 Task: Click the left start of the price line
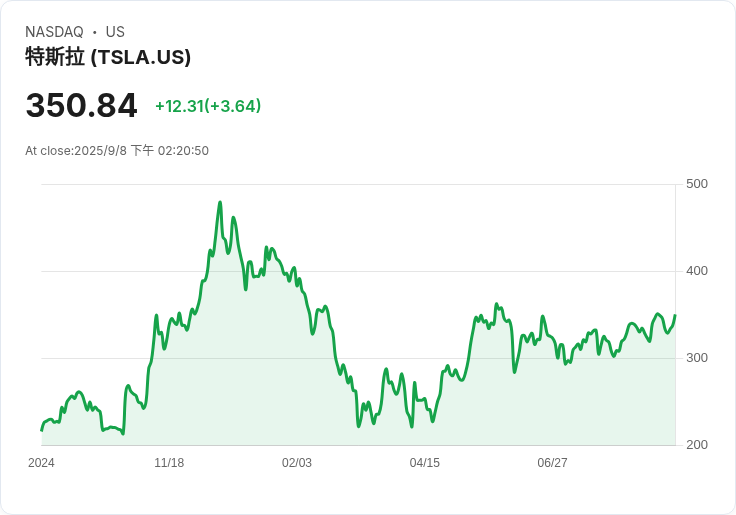pos(42,430)
